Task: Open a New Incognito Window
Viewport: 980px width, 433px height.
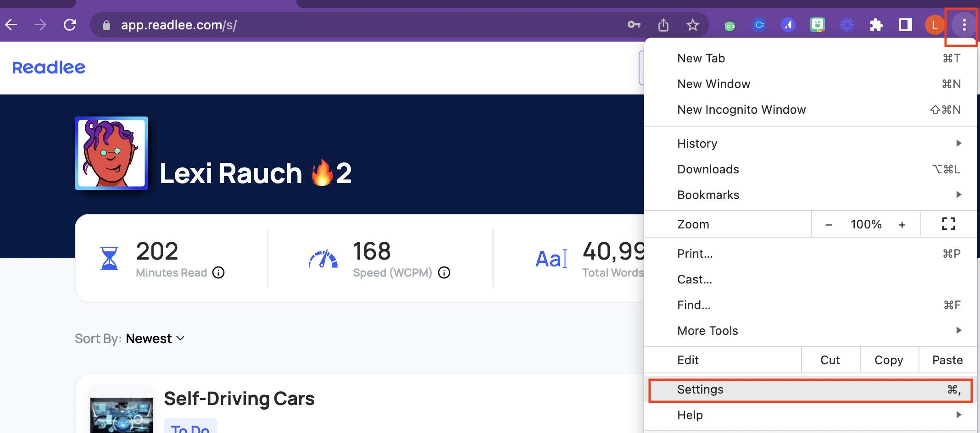Action: tap(810, 110)
